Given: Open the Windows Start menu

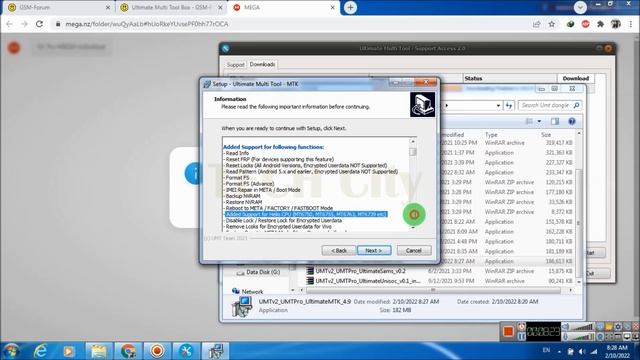Looking at the screenshot, I should [x=11, y=351].
